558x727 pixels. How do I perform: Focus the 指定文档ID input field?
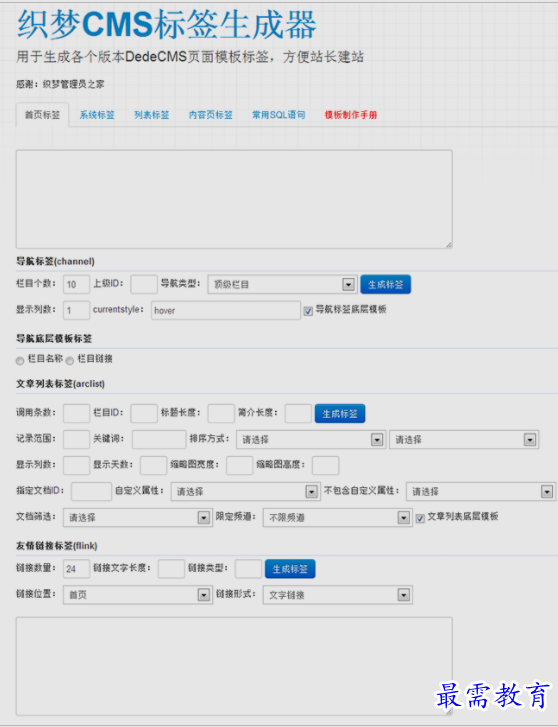(x=91, y=491)
